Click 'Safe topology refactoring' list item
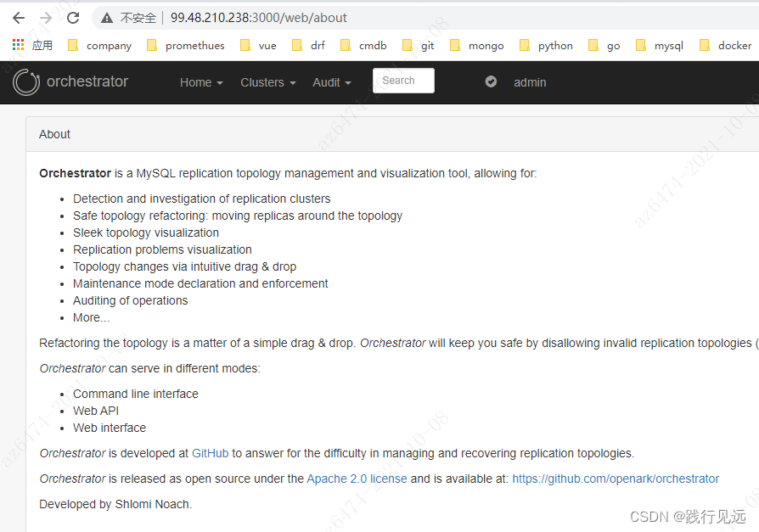759x532 pixels. click(238, 216)
